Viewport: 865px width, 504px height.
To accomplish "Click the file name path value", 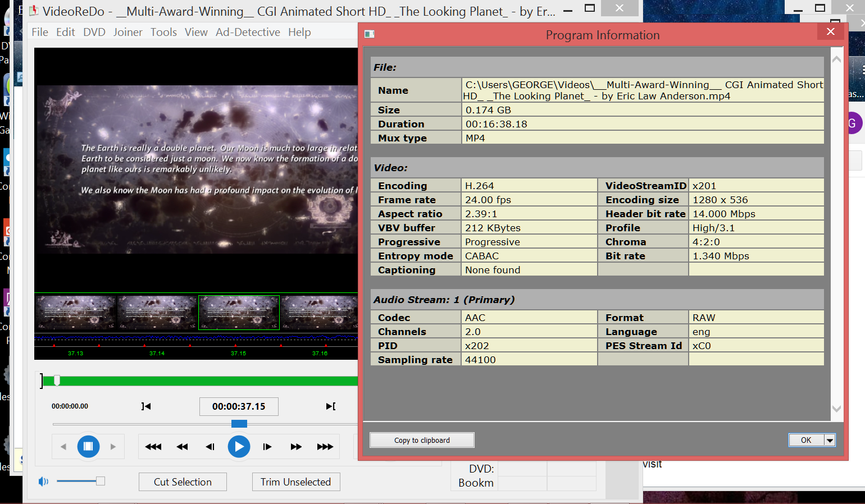I will tap(643, 90).
